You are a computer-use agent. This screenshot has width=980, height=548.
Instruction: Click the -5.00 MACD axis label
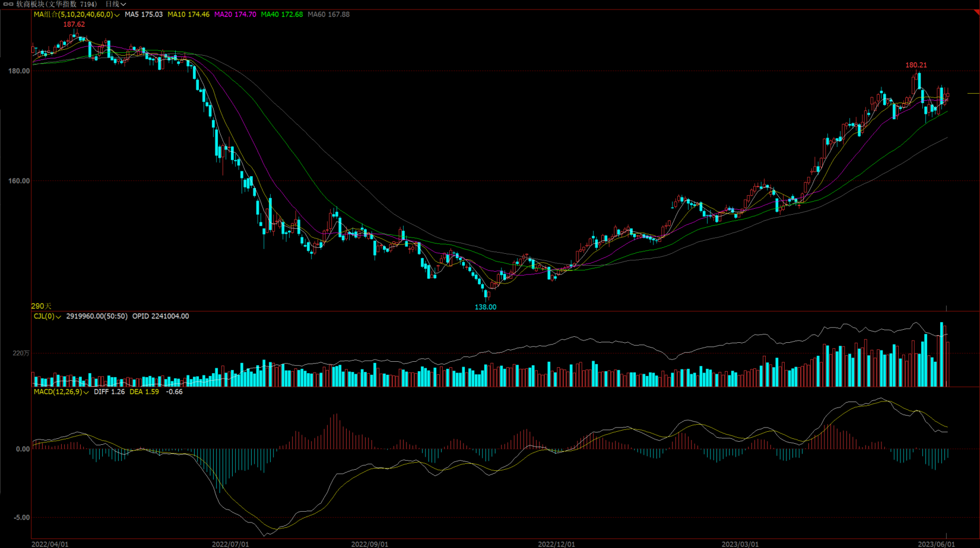coord(22,518)
